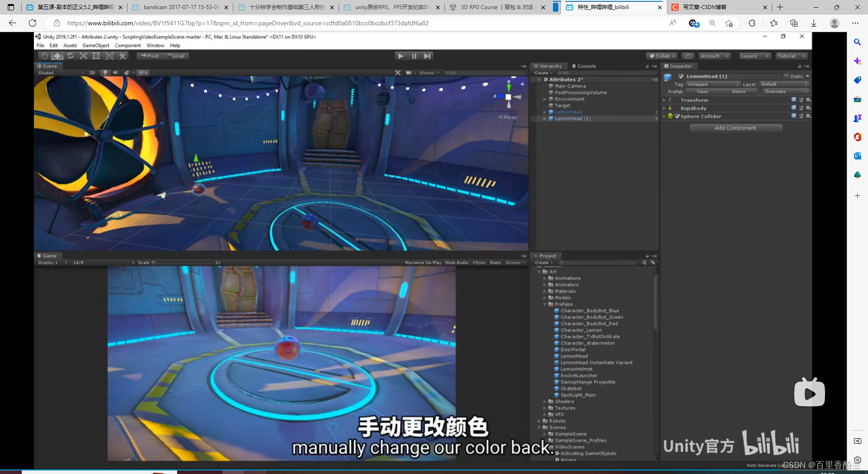Toggle Local handle rotation button
The width and height of the screenshot is (868, 474).
pos(176,56)
